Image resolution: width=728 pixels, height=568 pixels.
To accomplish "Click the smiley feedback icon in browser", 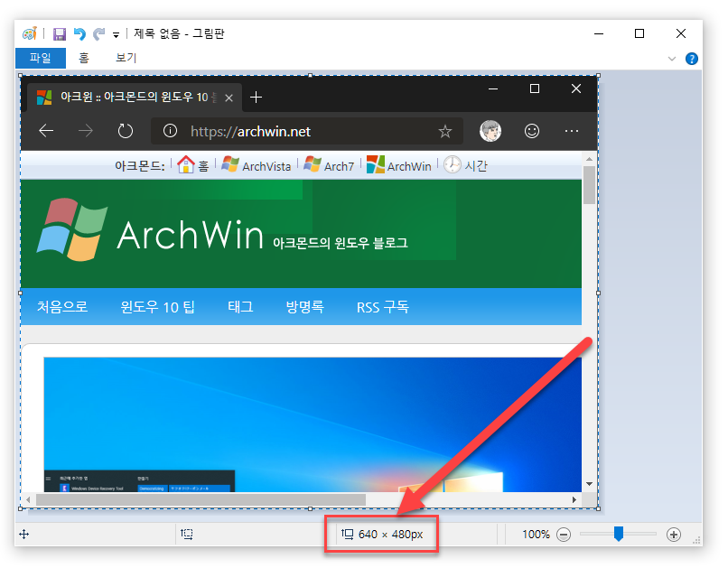I will 532,131.
